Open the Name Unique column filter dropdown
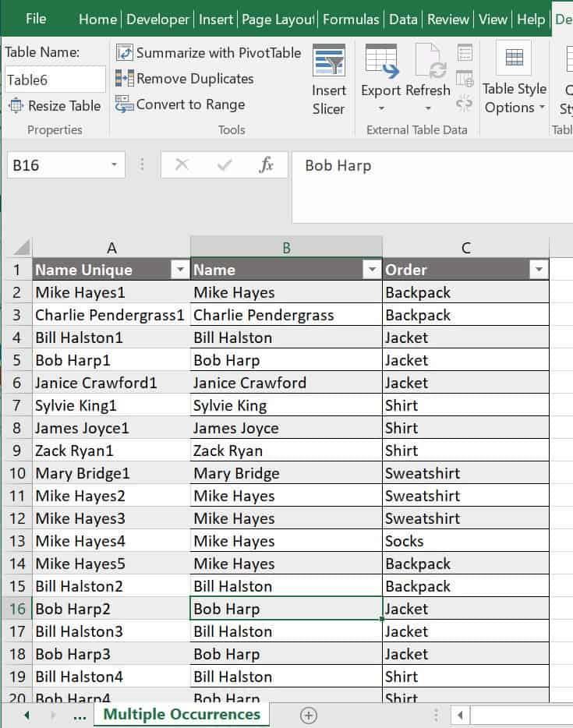The height and width of the screenshot is (728, 573). tap(180, 270)
